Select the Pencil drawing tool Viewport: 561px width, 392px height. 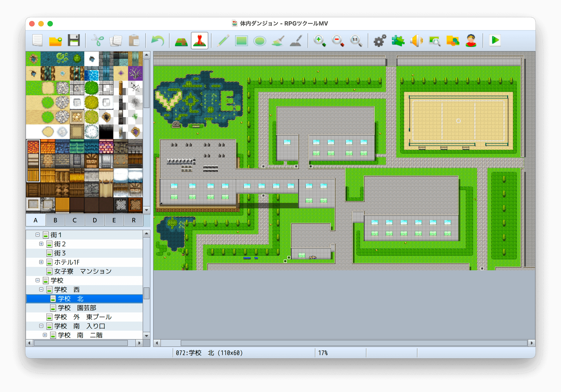coord(223,41)
